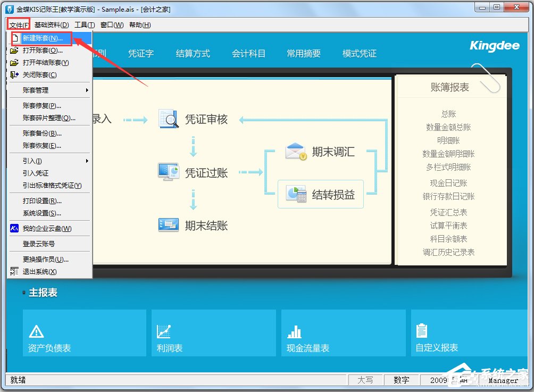The image size is (534, 392).
Task: Switch to the 模式凭证 tab
Action: [359, 54]
